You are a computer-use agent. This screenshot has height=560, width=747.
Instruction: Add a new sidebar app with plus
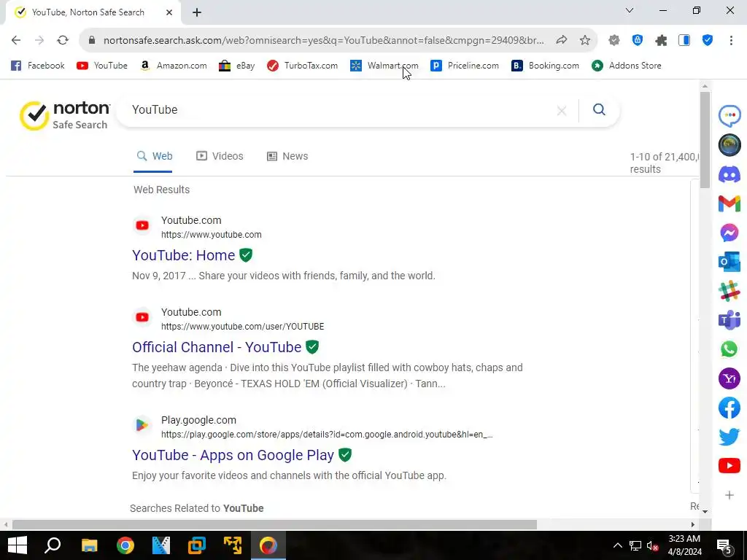729,495
